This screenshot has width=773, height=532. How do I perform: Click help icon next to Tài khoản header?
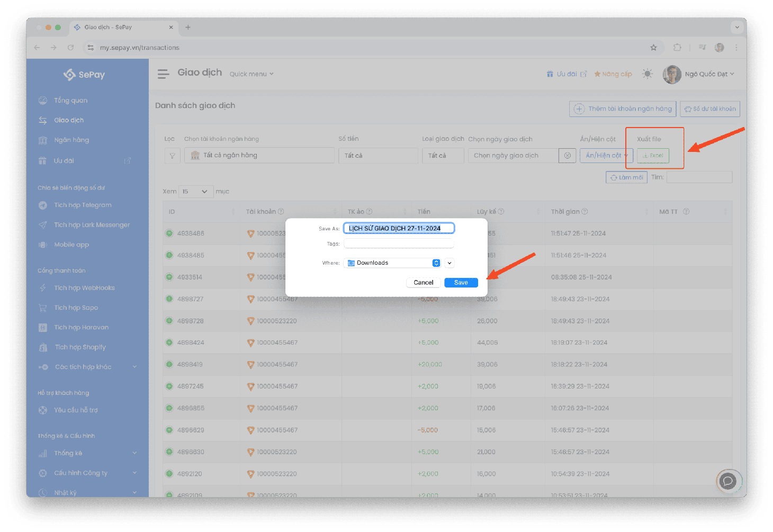pyautogui.click(x=281, y=212)
